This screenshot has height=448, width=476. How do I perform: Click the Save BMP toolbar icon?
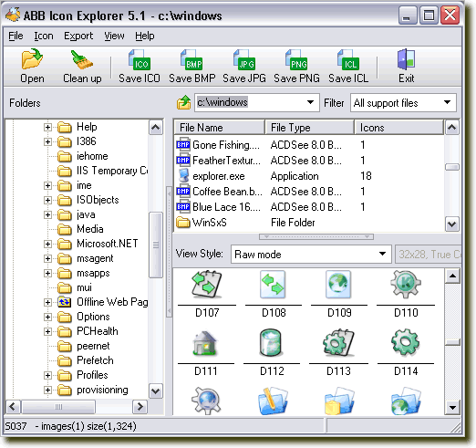pos(191,59)
